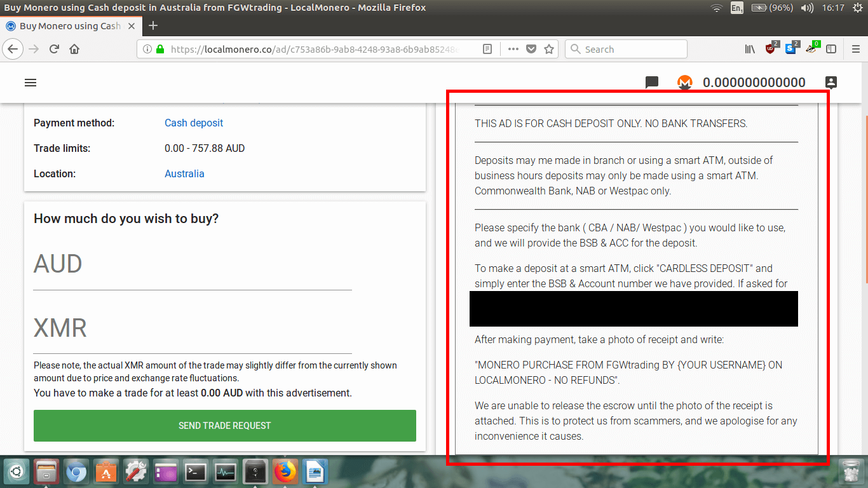868x488 pixels.
Task: Launch Chromium from dock
Action: point(76,472)
